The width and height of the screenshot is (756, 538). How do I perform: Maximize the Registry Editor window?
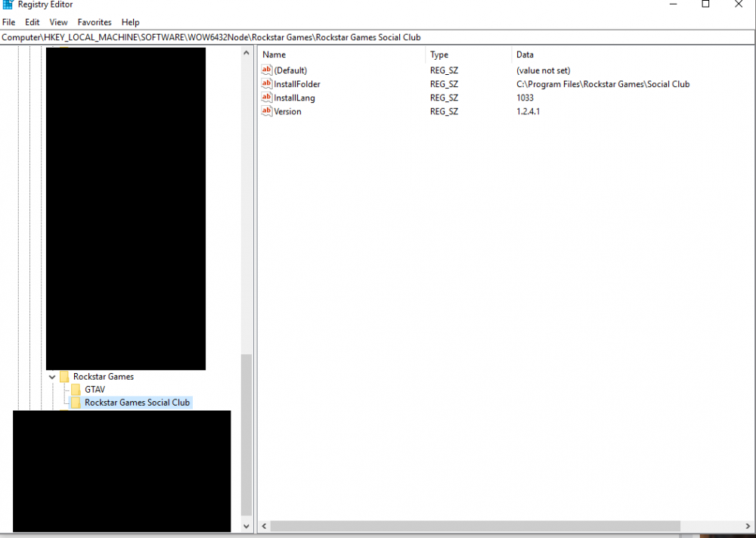705,5
